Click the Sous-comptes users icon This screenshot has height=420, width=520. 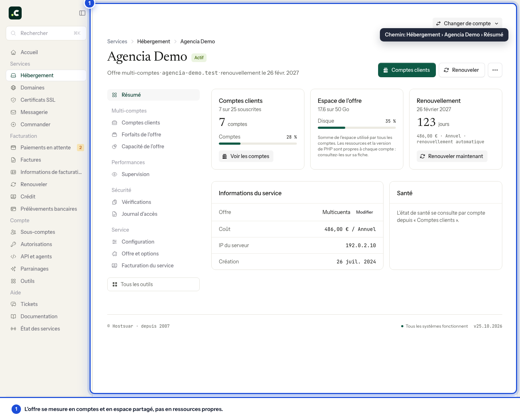pos(13,232)
